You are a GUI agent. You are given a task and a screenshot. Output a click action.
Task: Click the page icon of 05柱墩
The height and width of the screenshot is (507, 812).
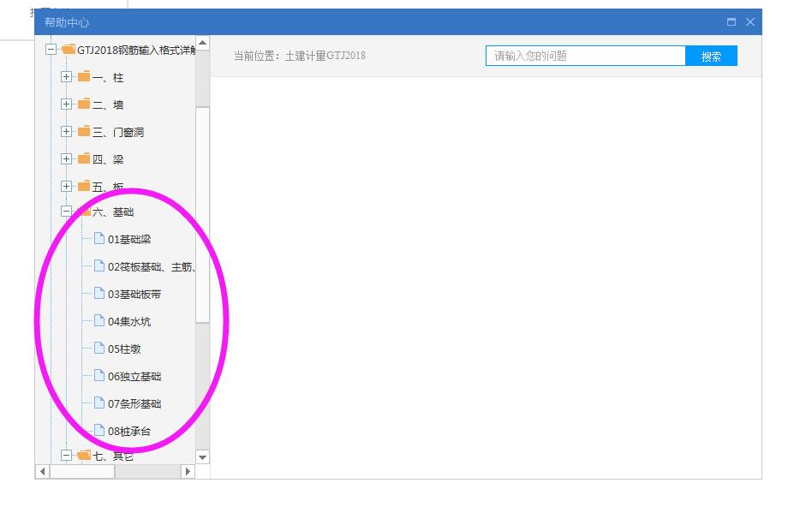click(x=99, y=349)
